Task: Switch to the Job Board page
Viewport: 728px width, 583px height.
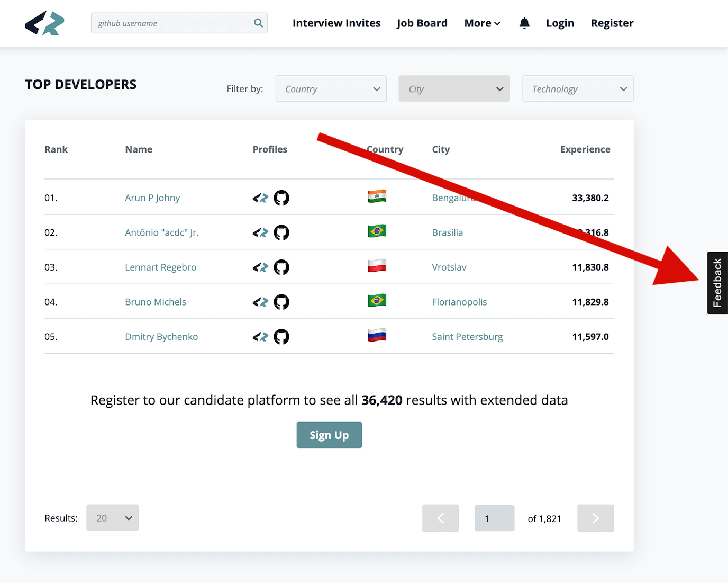Action: click(422, 23)
